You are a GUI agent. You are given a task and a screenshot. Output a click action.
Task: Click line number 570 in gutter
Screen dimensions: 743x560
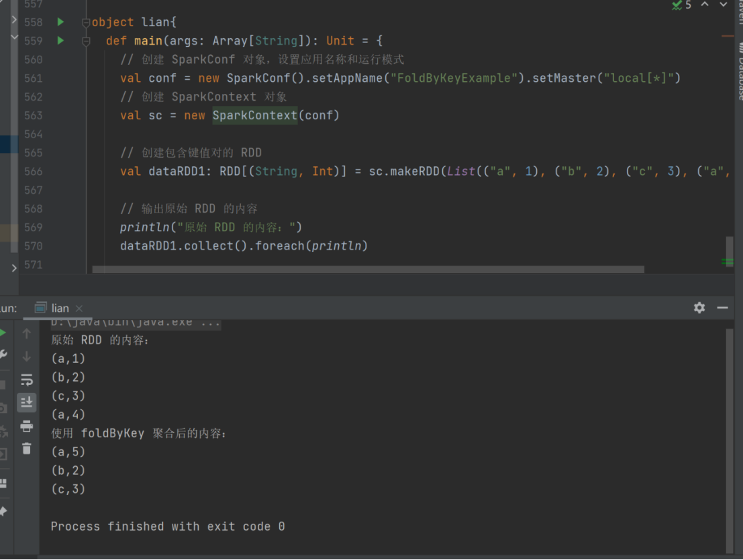pyautogui.click(x=33, y=246)
